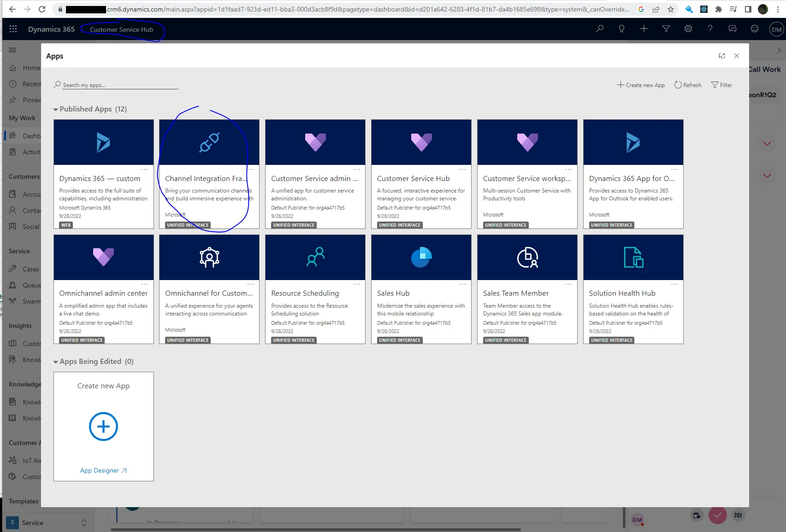786x532 pixels.
Task: Refresh the apps list
Action: (x=688, y=85)
